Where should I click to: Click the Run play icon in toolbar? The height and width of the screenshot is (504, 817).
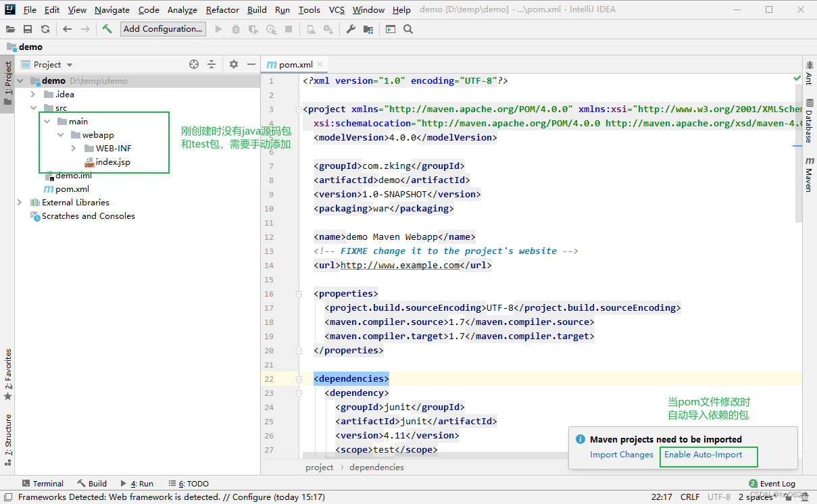[x=218, y=29]
